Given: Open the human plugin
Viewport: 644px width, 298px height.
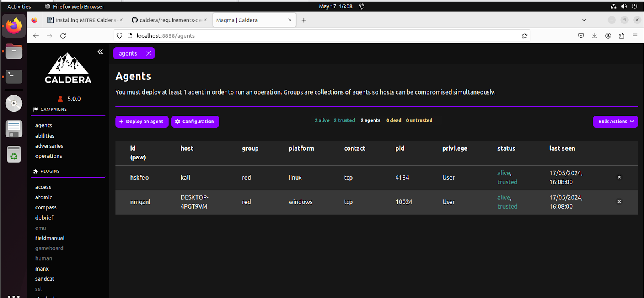Looking at the screenshot, I should [x=43, y=258].
